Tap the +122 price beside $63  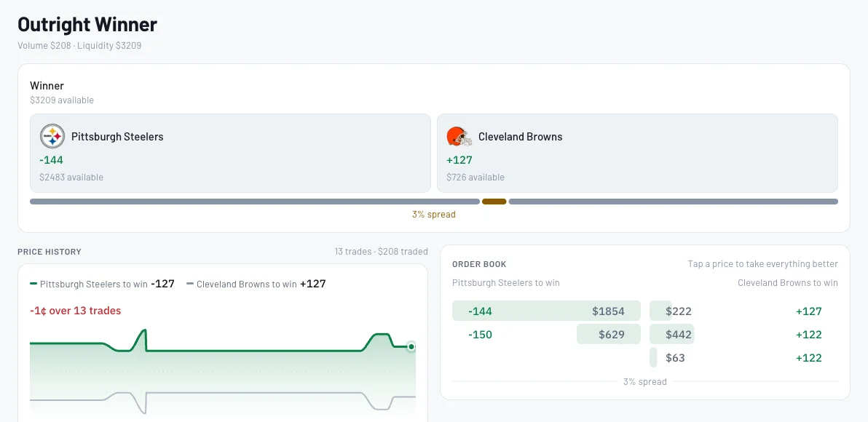(x=809, y=357)
